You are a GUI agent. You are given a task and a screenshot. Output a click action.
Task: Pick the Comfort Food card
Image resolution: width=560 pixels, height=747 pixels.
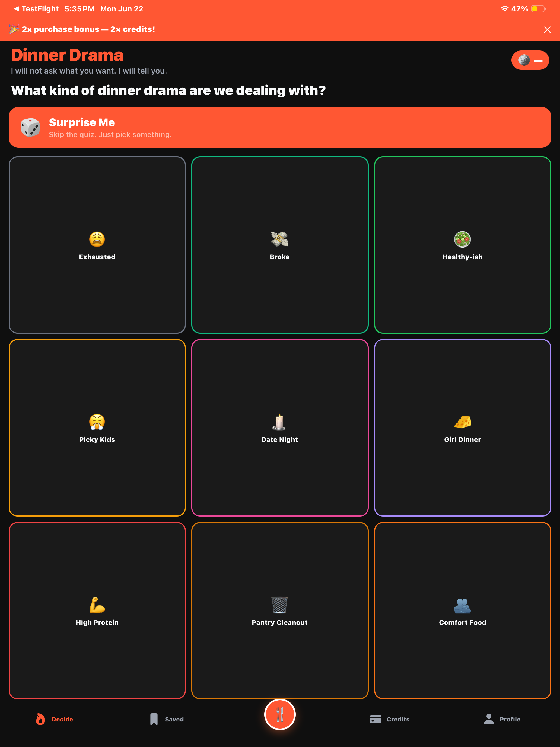(x=462, y=610)
